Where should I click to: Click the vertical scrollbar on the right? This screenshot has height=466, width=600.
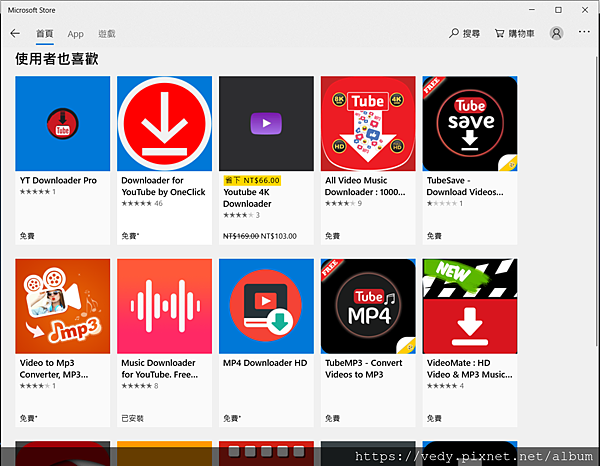597,203
